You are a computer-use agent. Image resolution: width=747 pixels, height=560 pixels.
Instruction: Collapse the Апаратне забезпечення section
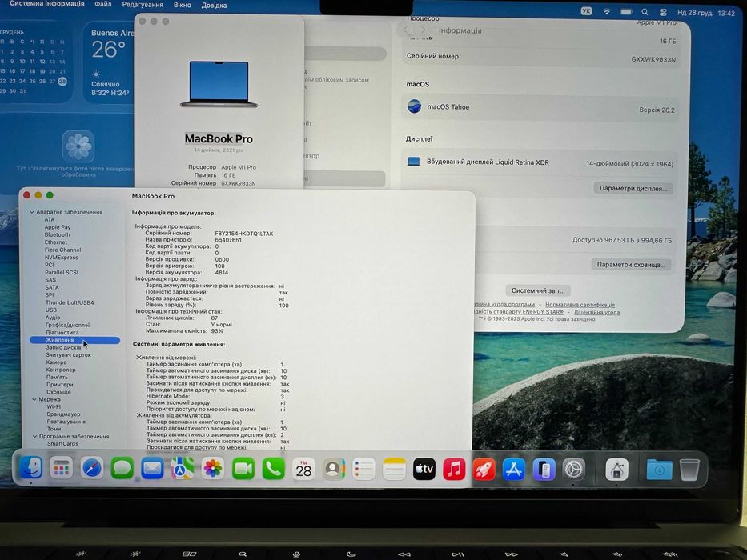tap(32, 212)
